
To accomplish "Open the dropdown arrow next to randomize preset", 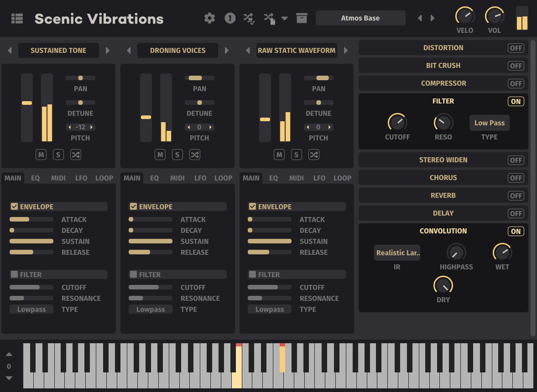I will [x=285, y=19].
